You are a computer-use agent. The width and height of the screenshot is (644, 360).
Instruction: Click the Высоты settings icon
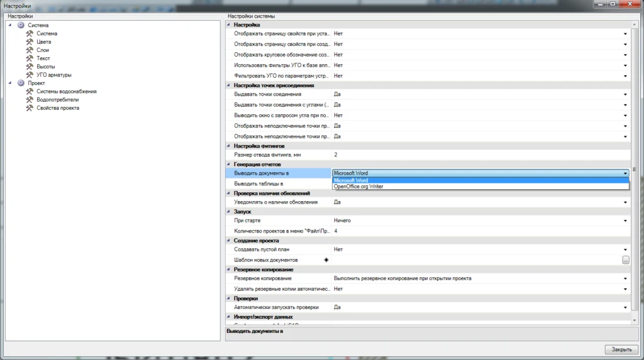tap(30, 67)
